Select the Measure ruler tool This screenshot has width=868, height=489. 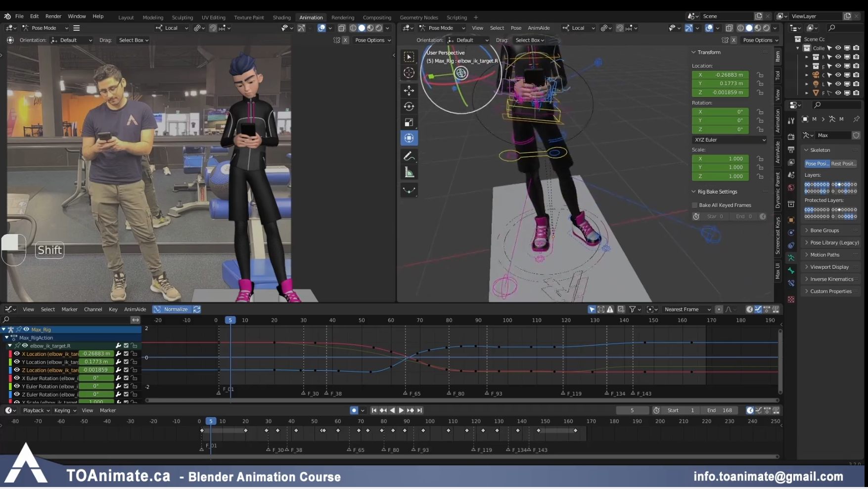click(409, 172)
